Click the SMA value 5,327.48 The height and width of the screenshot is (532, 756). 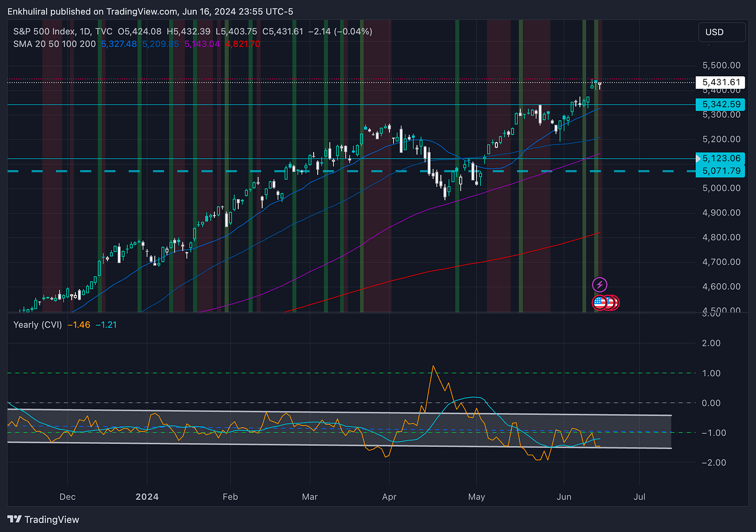tap(119, 44)
